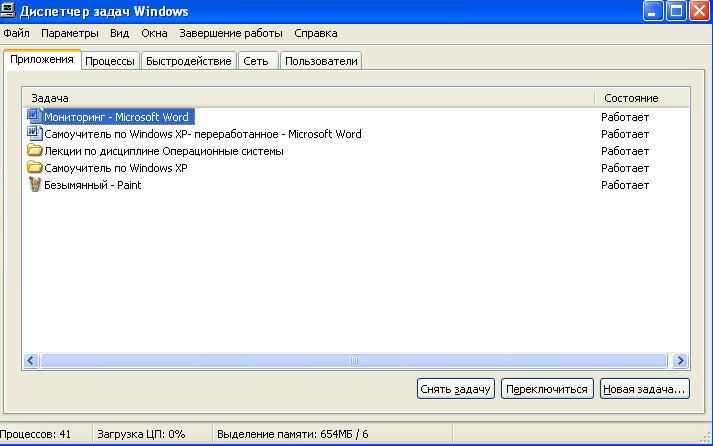
Task: Click the Процессов: 41 status bar entry
Action: [35, 434]
